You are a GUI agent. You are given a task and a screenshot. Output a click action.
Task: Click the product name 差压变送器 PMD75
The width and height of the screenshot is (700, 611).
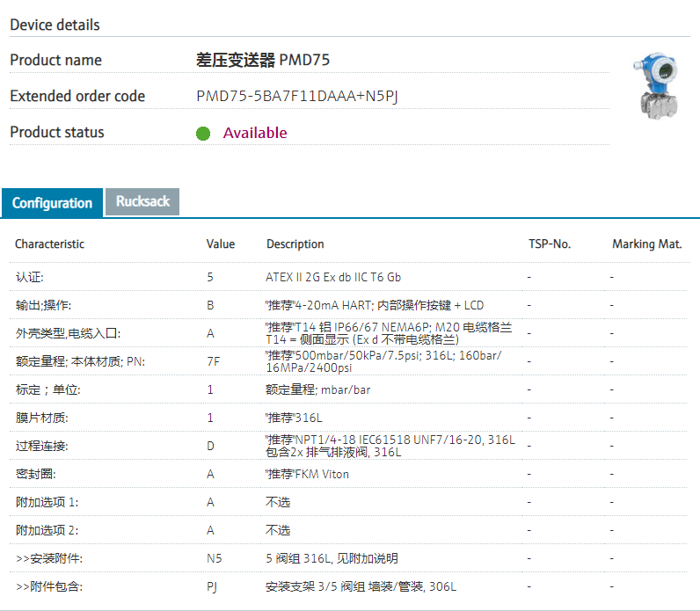click(263, 61)
